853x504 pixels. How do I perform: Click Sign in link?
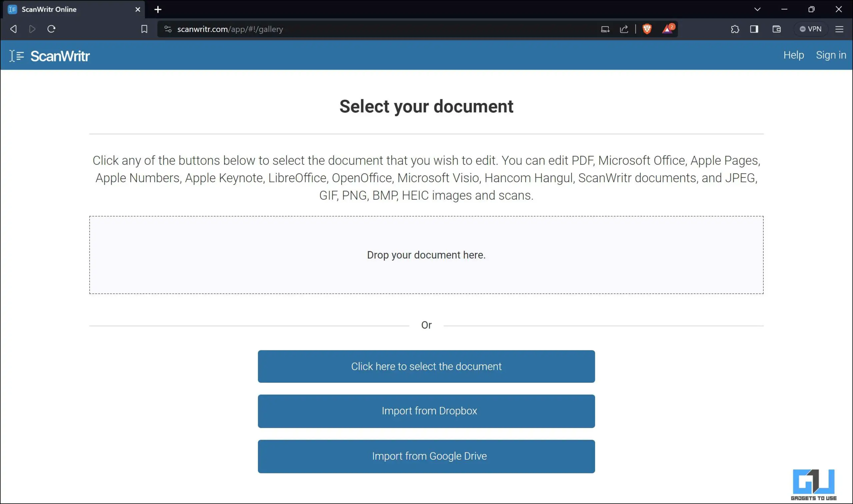(831, 55)
